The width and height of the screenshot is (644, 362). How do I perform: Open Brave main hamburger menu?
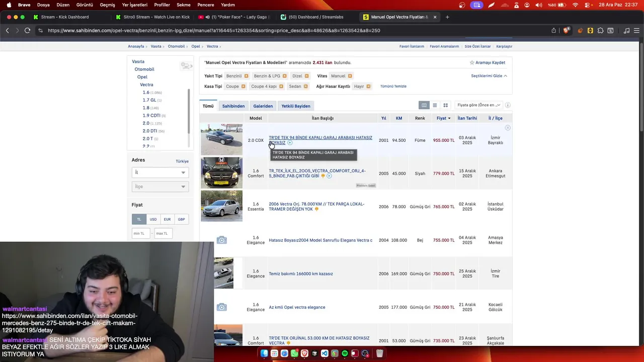click(636, 30)
